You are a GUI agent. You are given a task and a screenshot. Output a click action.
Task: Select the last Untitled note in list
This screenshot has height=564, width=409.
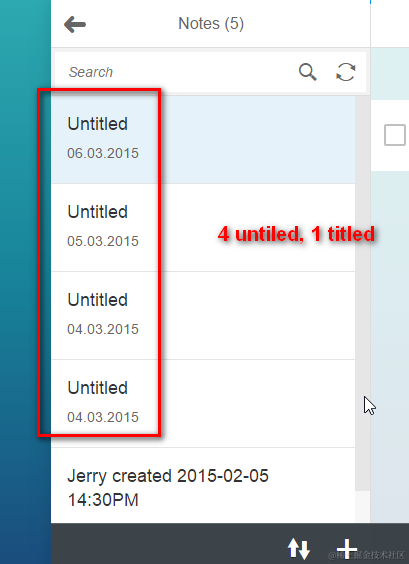pyautogui.click(x=203, y=404)
